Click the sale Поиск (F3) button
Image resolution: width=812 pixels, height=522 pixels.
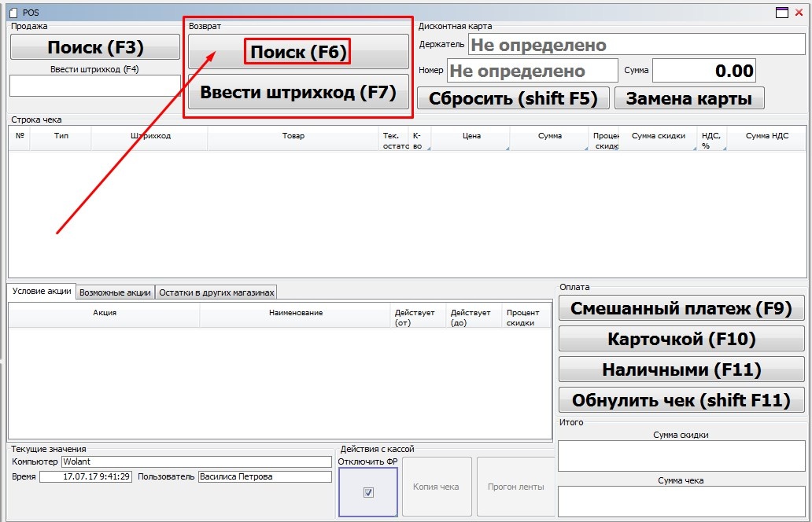click(x=95, y=47)
